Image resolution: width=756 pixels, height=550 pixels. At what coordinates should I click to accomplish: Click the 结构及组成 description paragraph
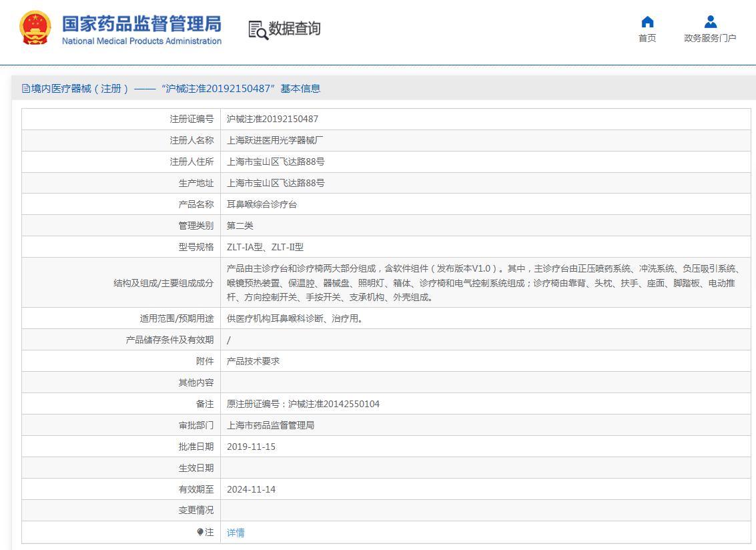point(484,283)
